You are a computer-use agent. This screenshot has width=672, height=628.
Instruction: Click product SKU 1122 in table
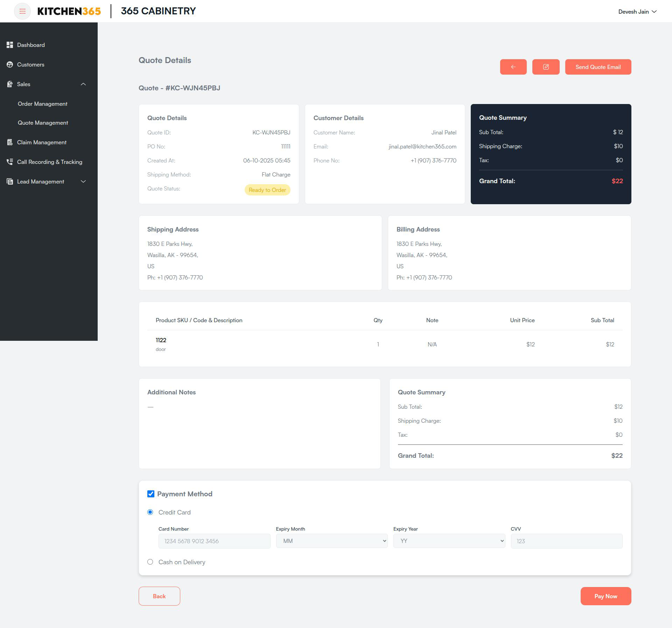pos(161,340)
